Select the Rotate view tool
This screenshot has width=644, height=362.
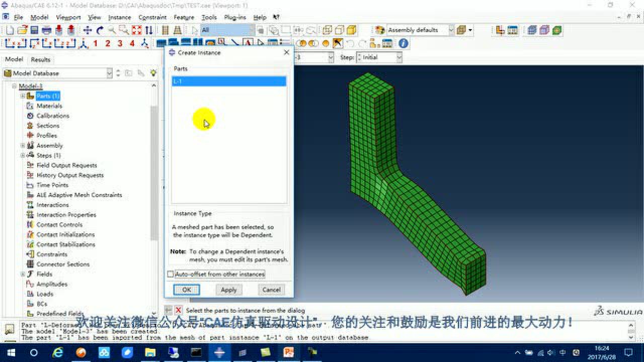100,30
